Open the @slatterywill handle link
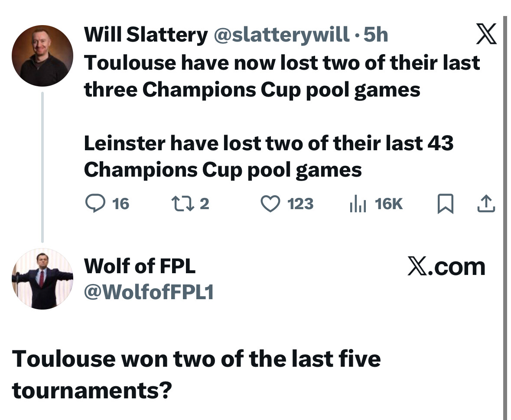The width and height of the screenshot is (511, 420). [282, 34]
